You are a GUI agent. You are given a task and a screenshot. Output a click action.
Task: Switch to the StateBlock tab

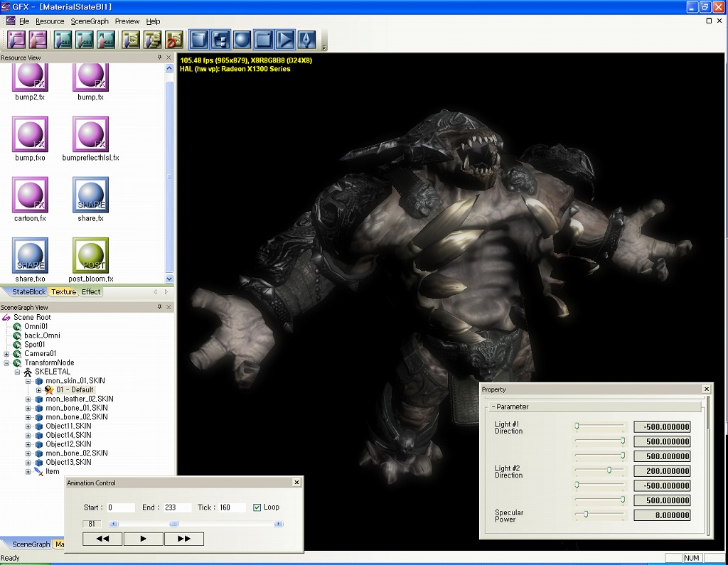click(28, 292)
